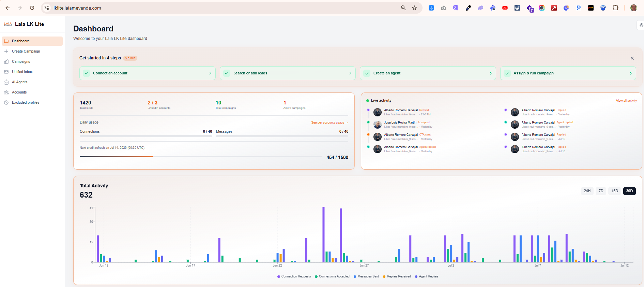644x287 pixels.
Task: Switch chart range to 15D
Action: tap(615, 191)
